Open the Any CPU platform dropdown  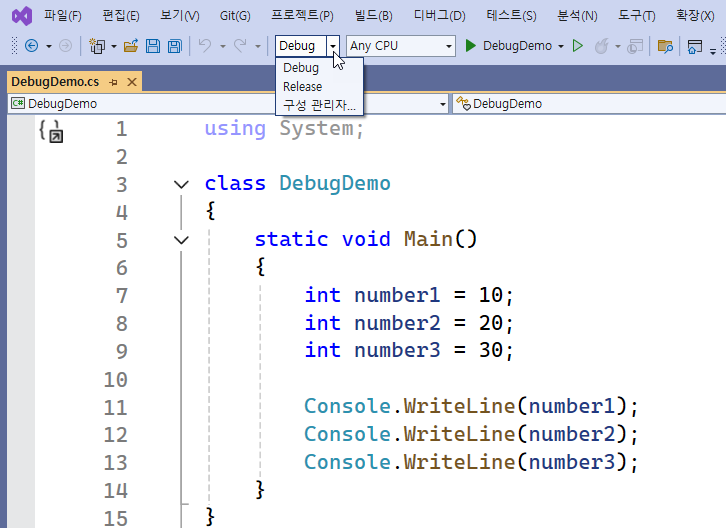coord(401,46)
